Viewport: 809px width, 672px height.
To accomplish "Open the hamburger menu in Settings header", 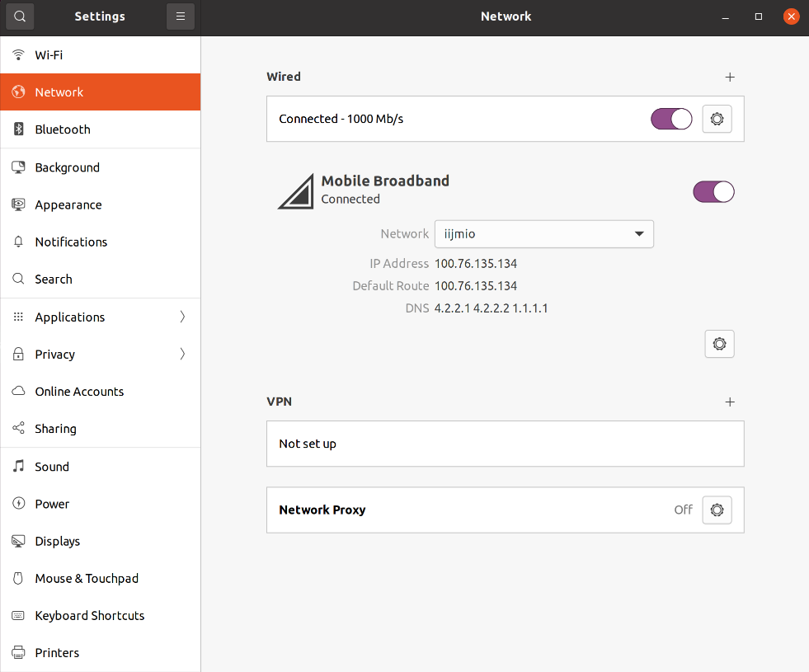I will click(181, 16).
